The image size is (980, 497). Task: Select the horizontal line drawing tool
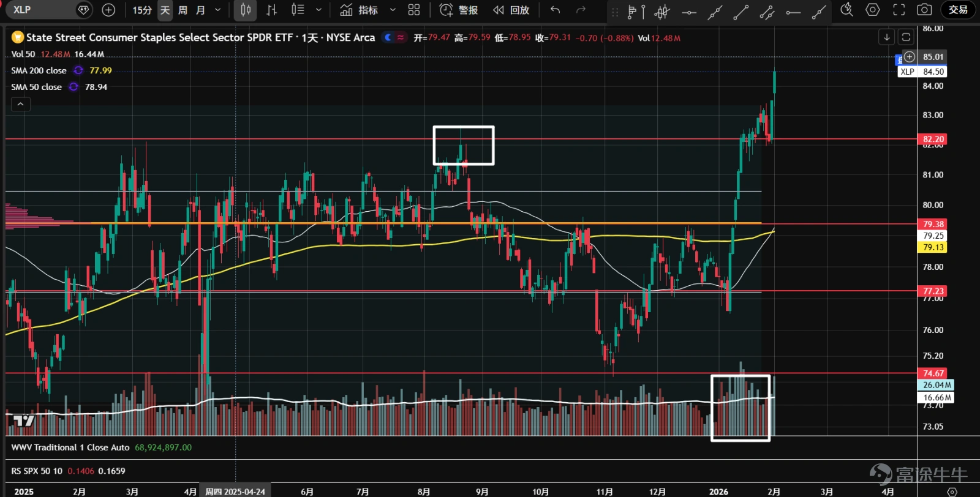[x=688, y=11]
